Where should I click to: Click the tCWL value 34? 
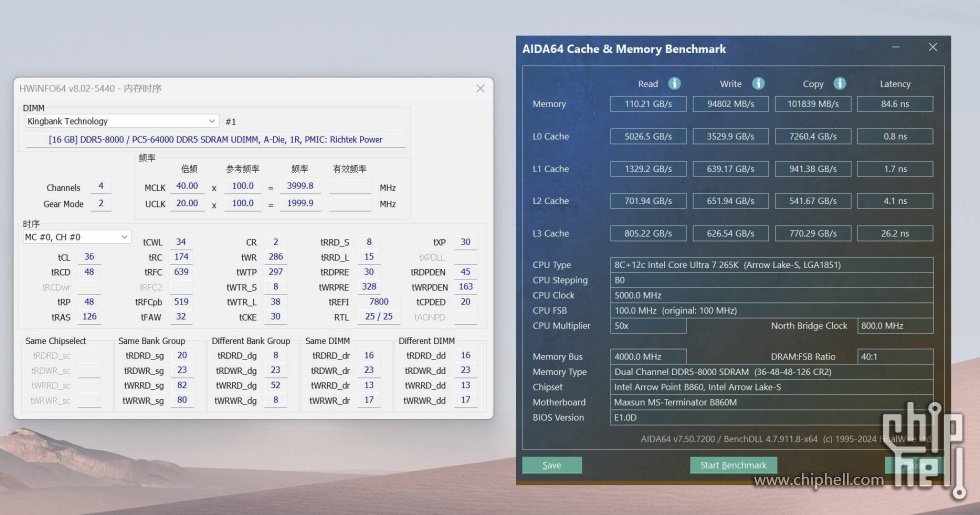pyautogui.click(x=181, y=242)
